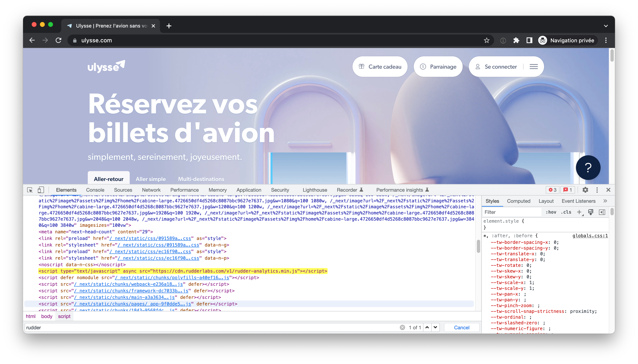
Task: Open the tab search dropdown arrow
Action: coord(606,26)
